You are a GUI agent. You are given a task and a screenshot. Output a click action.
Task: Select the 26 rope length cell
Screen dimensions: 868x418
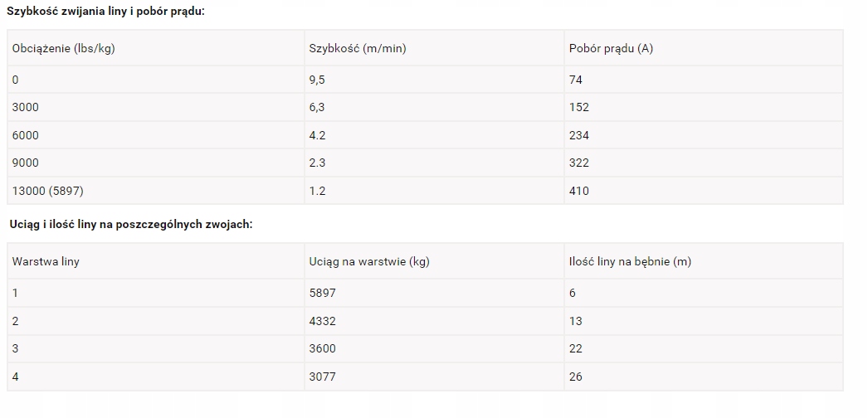tap(576, 377)
